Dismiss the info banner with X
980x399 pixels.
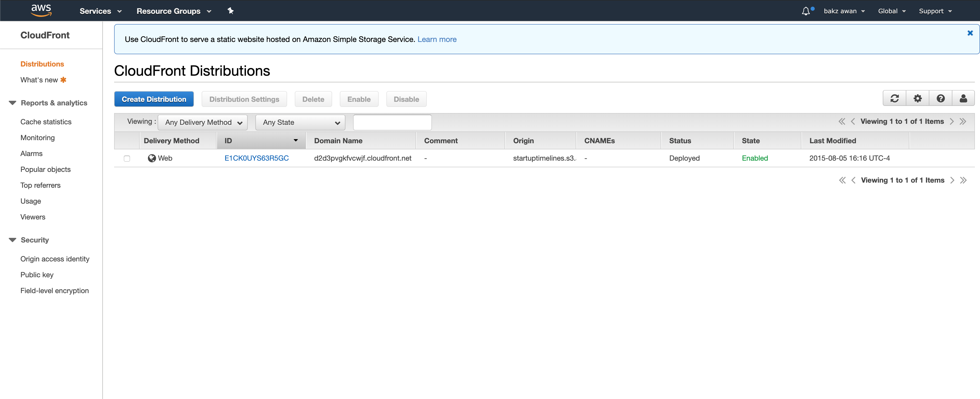pos(970,33)
